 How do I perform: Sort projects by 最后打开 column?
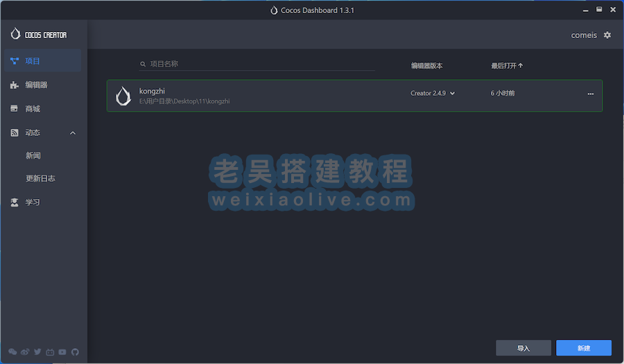pos(507,66)
